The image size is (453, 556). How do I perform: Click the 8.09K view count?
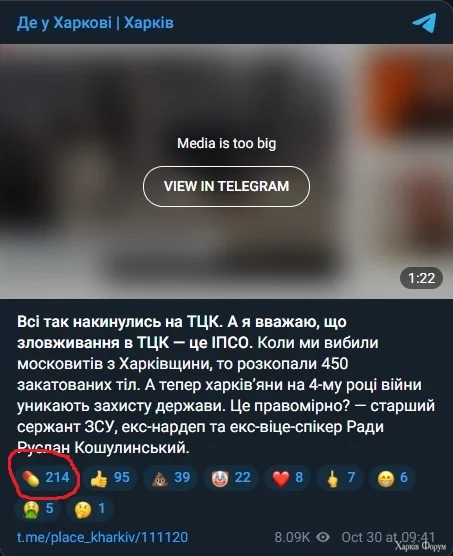tap(292, 537)
